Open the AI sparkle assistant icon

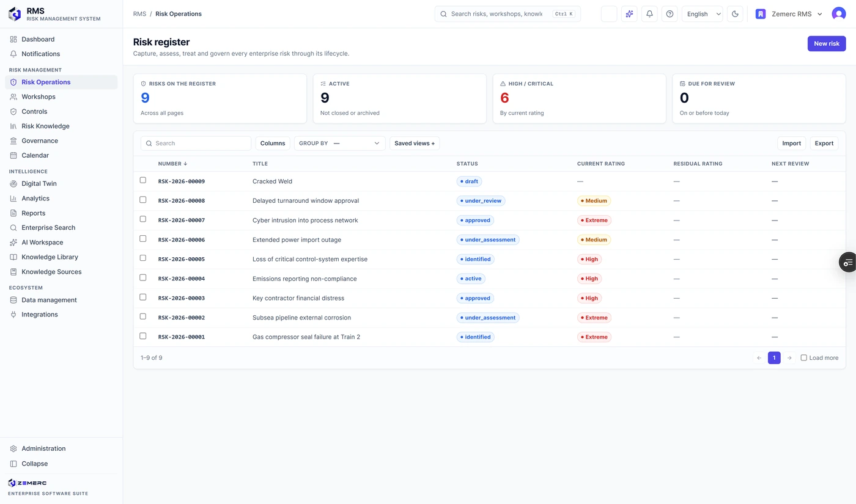[629, 14]
